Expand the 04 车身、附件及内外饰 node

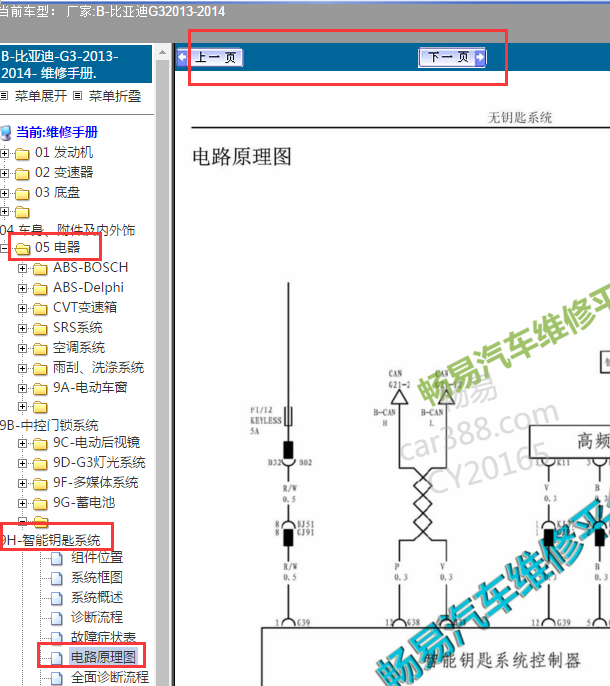4,212
